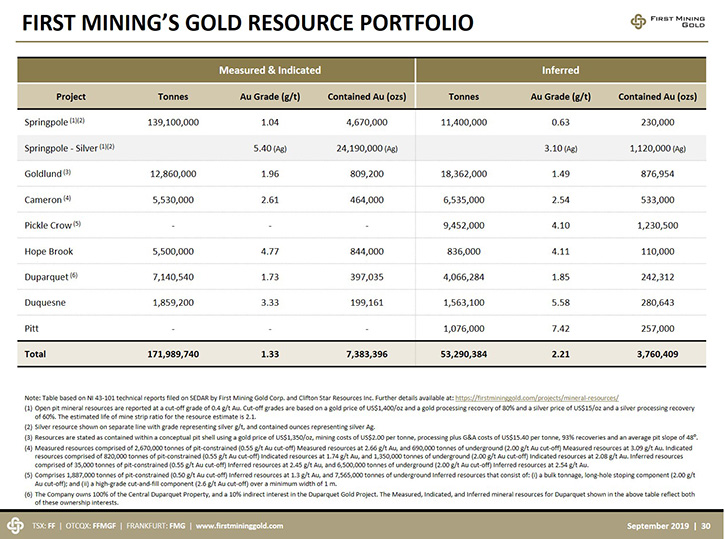The image size is (725, 539).
Task: Click the 3,760,409 inferred total ounces
Action: [x=657, y=354]
